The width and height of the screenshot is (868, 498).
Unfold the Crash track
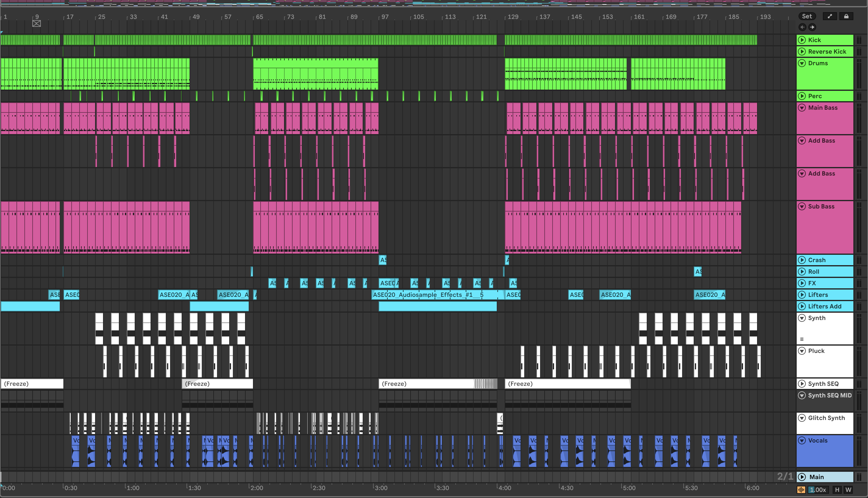point(802,260)
